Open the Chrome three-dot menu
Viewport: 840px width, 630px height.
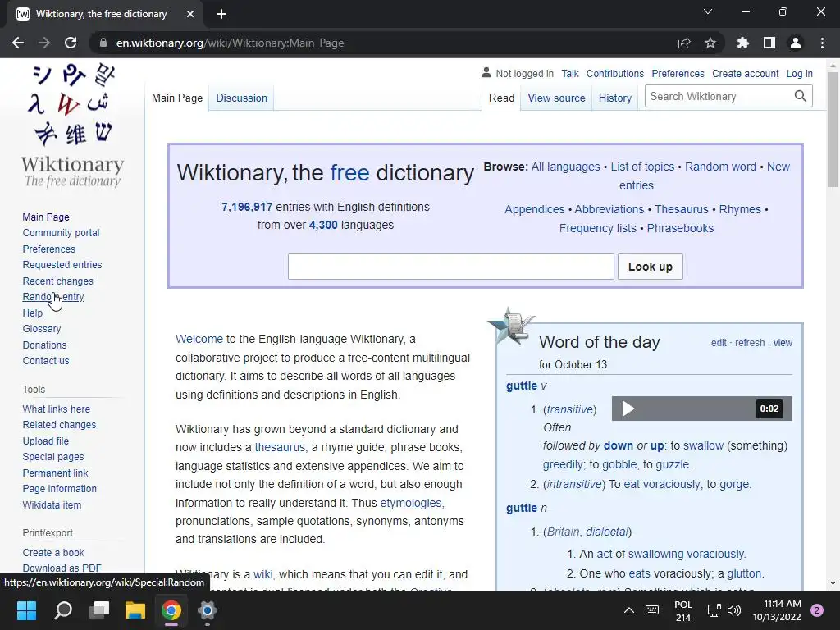click(x=822, y=43)
